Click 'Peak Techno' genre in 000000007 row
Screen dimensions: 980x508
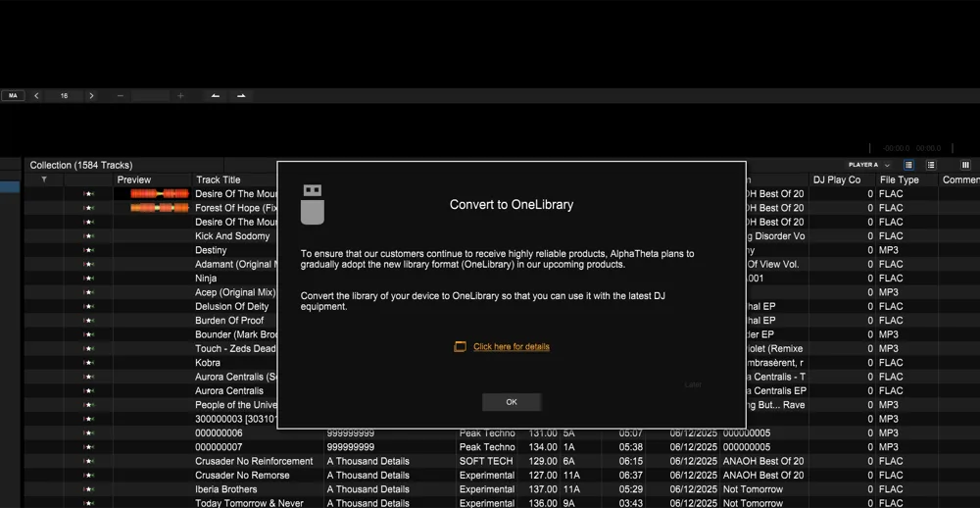(x=487, y=447)
